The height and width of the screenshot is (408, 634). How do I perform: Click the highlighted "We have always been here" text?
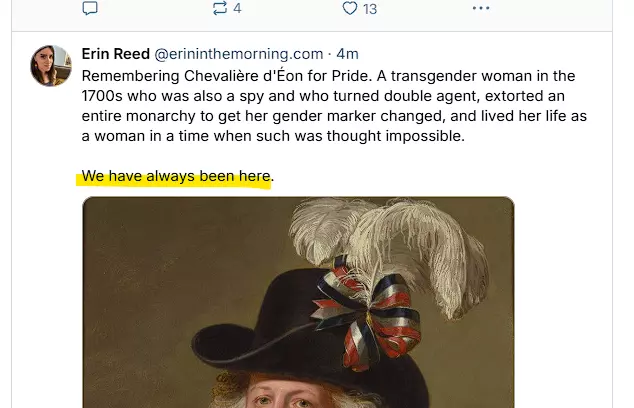pyautogui.click(x=176, y=177)
